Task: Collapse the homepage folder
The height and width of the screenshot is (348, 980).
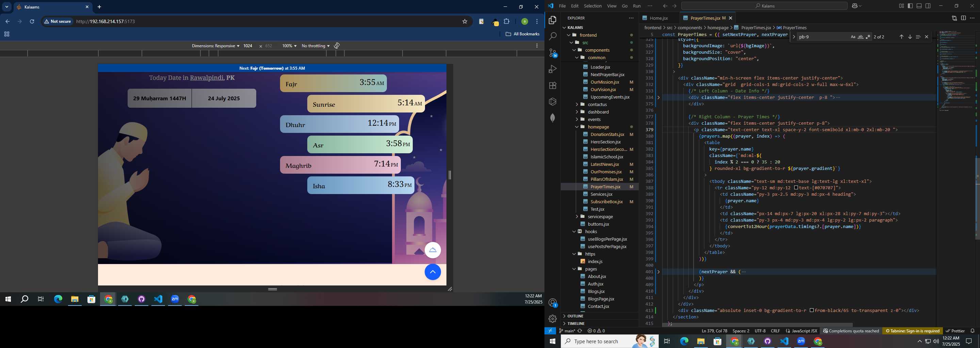Action: point(598,127)
